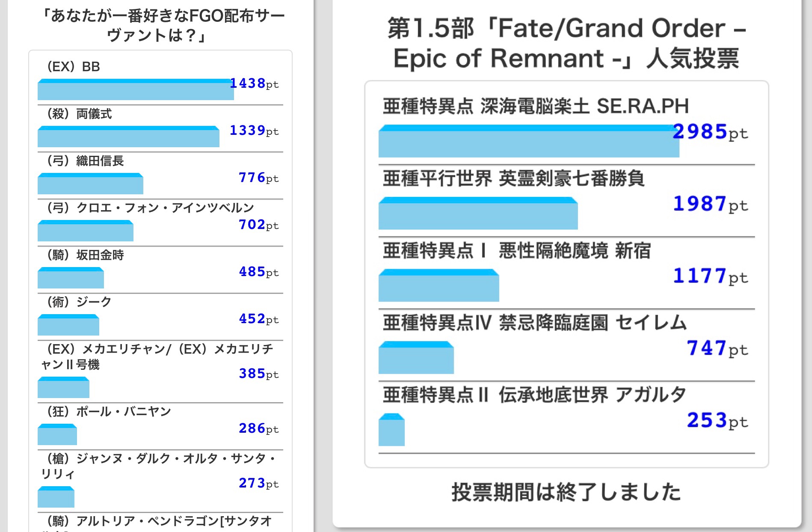Image resolution: width=812 pixels, height=532 pixels.
Task: Click the メカエリチャン result bar
Action: coord(63,388)
